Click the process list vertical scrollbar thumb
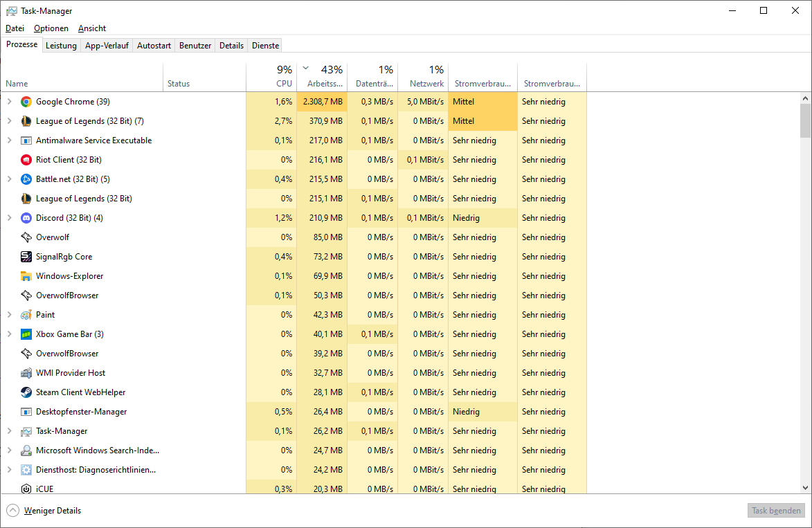The image size is (812, 528). click(805, 120)
